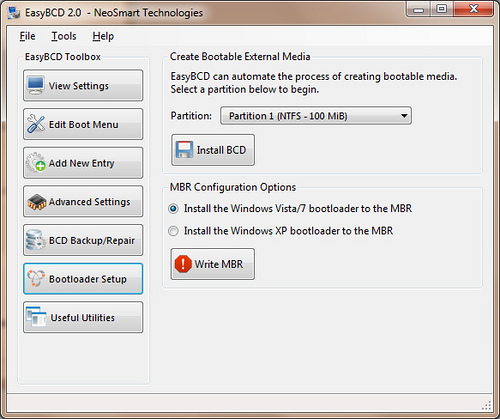The height and width of the screenshot is (419, 500).
Task: Click the window resize grip corner
Action: [487, 405]
